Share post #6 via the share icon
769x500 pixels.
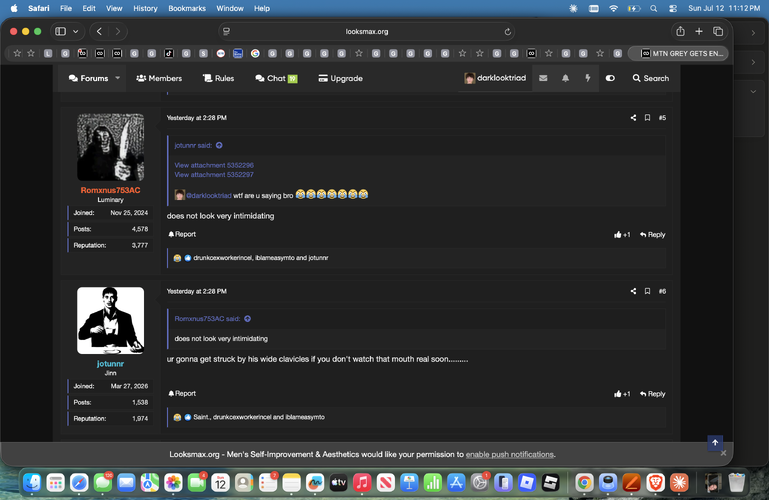coord(633,291)
